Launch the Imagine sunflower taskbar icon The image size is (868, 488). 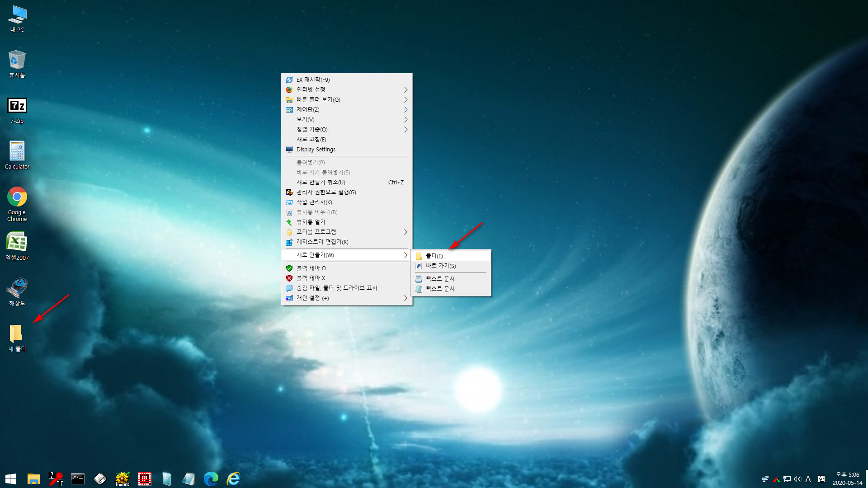click(x=123, y=479)
